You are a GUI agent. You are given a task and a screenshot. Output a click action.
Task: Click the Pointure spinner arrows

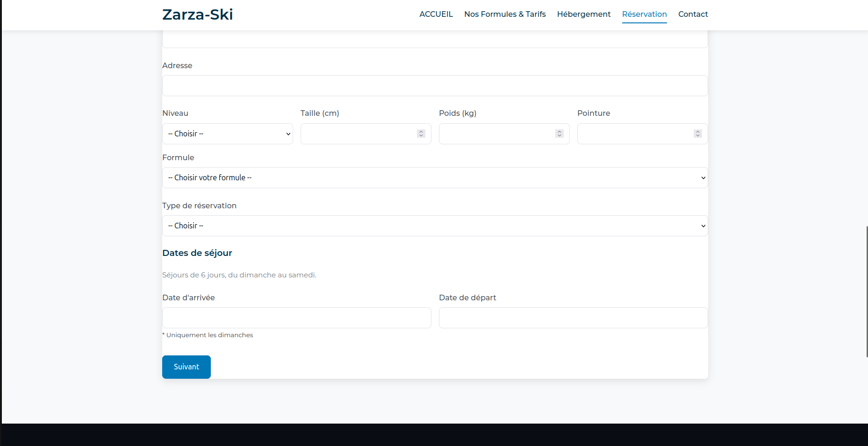pyautogui.click(x=698, y=134)
